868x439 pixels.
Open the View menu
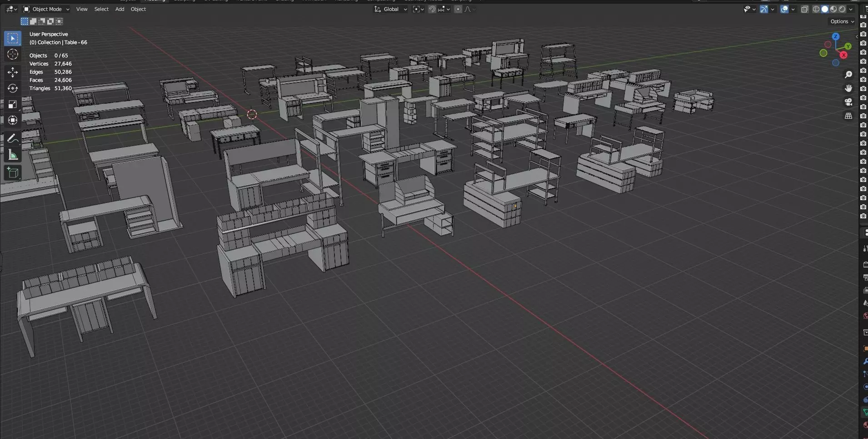(82, 9)
